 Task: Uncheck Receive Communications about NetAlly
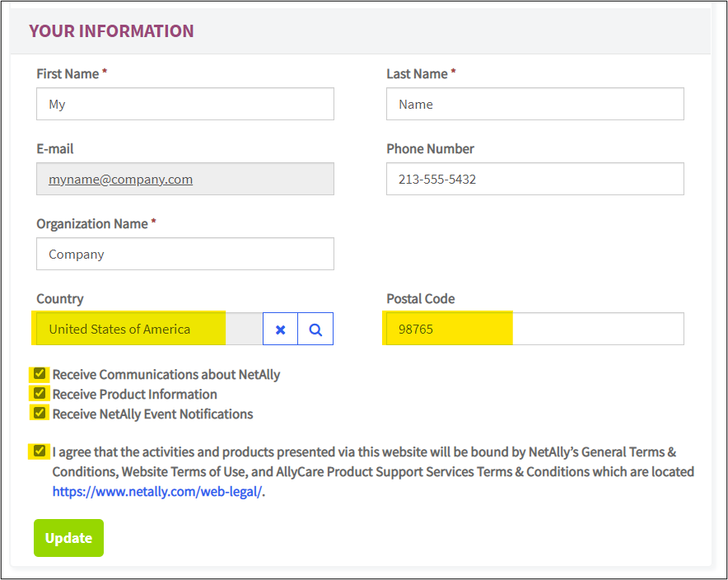[40, 374]
